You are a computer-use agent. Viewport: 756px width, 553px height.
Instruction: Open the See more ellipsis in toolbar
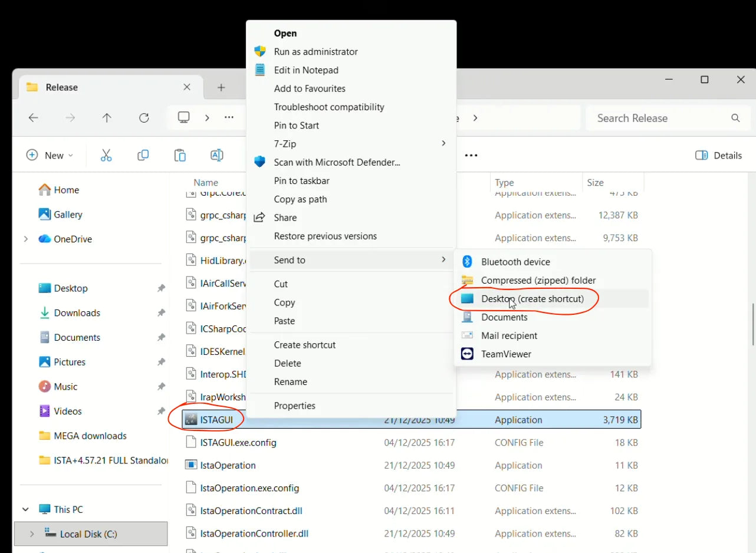point(471,155)
